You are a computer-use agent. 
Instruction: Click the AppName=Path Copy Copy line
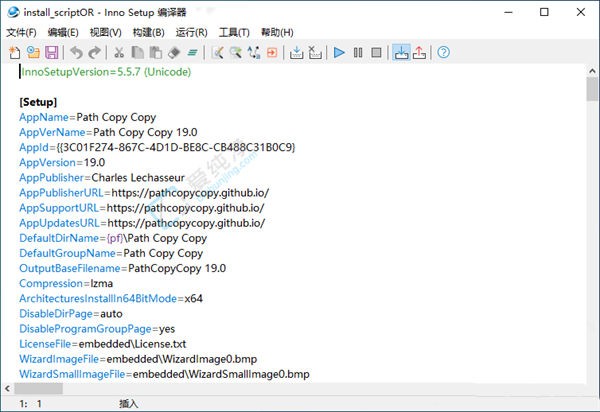[x=88, y=117]
